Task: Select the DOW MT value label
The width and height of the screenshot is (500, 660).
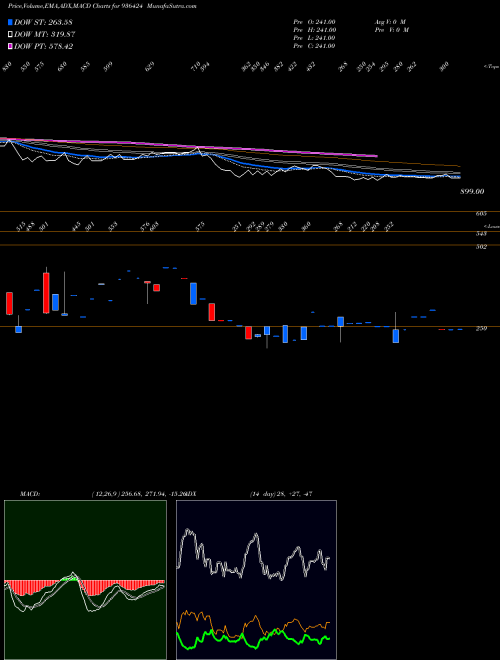Action: pyautogui.click(x=44, y=34)
